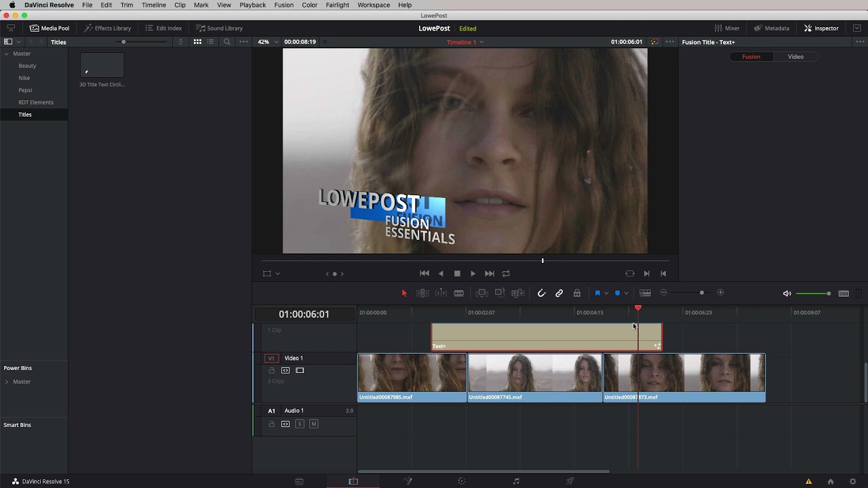Viewport: 868px width, 488px height.
Task: Click the Fusion sparkle badge on Text+ clip
Action: pyautogui.click(x=656, y=346)
